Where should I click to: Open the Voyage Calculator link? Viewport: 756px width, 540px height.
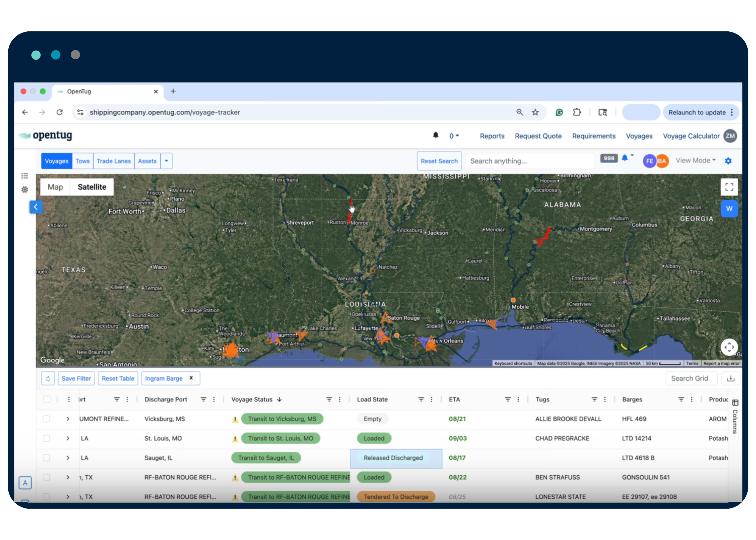click(x=691, y=136)
